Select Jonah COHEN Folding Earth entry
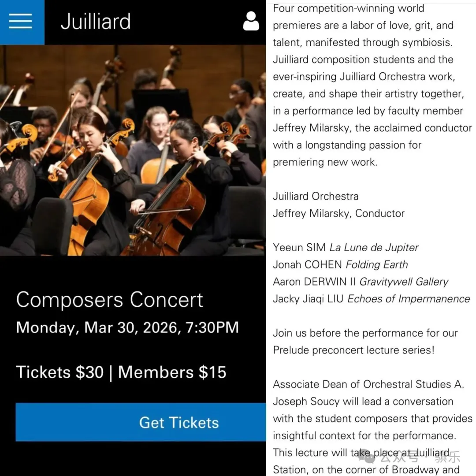 (340, 265)
